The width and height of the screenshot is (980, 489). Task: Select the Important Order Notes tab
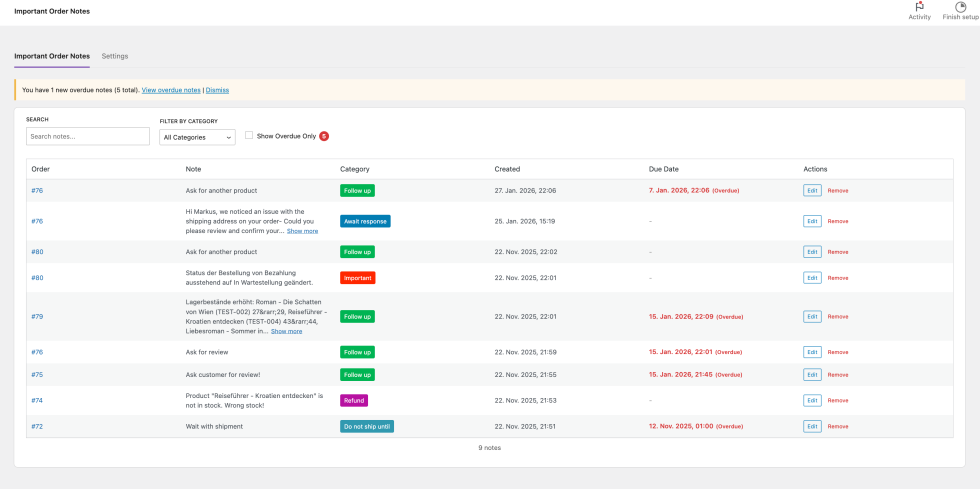coord(52,56)
